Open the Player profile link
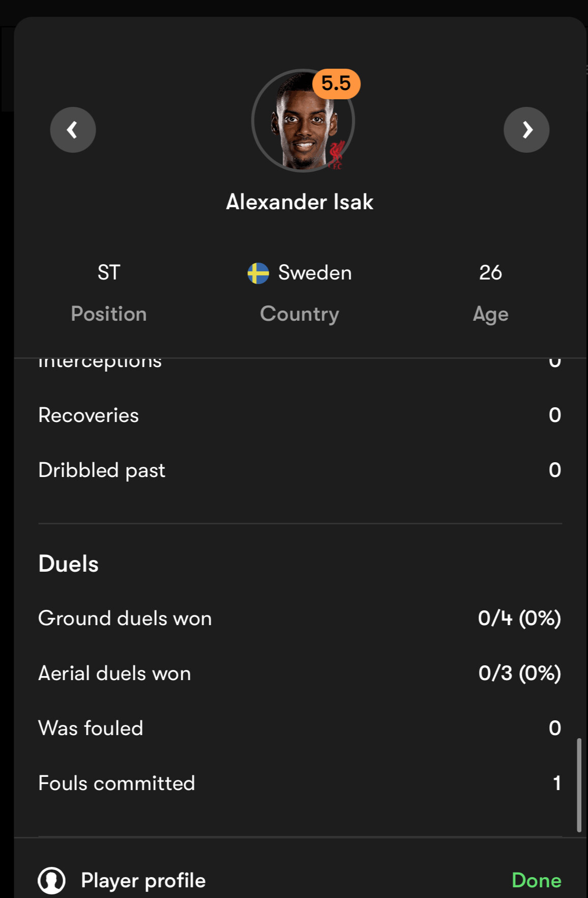 143,880
